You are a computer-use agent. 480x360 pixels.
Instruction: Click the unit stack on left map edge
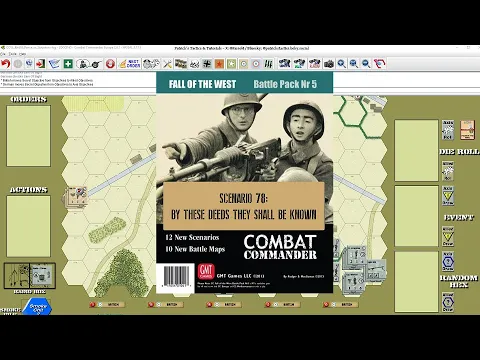tap(76, 197)
